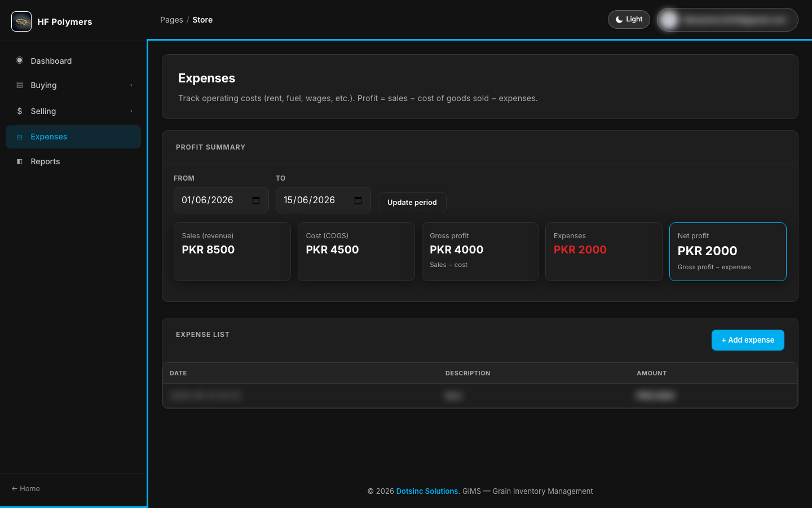The width and height of the screenshot is (812, 508).
Task: Click the Selling dollar sign icon
Action: 20,111
